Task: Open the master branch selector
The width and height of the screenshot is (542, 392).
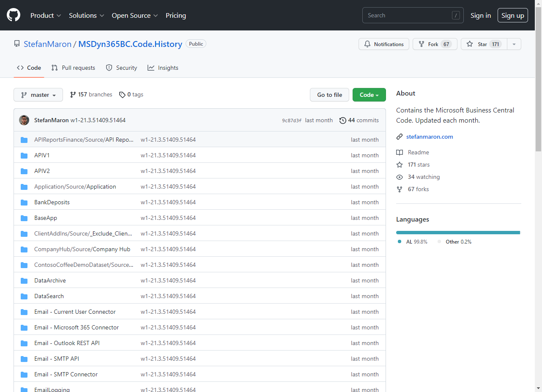Action: (x=38, y=95)
